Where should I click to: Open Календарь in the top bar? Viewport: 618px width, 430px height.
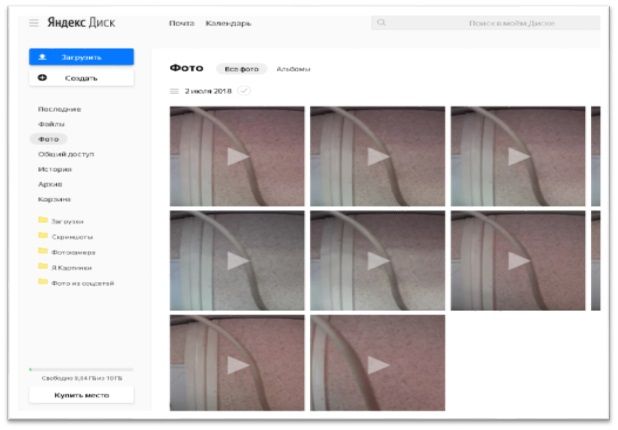(x=228, y=23)
